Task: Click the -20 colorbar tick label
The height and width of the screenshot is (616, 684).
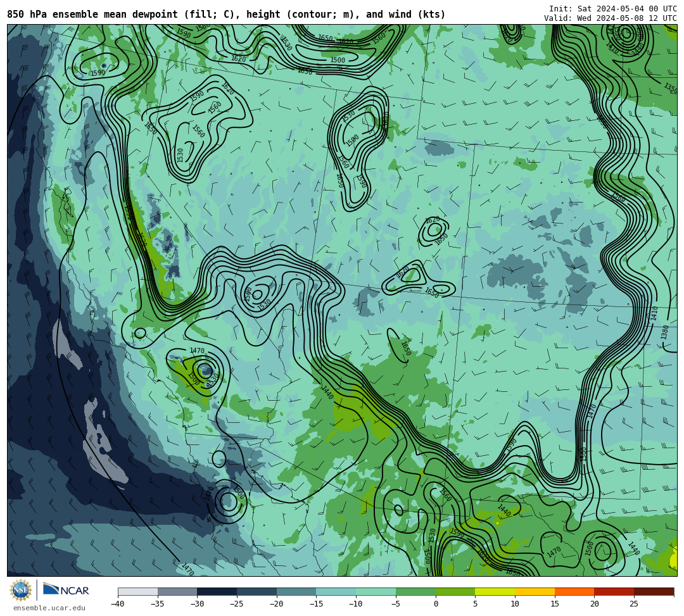Action: click(x=276, y=604)
